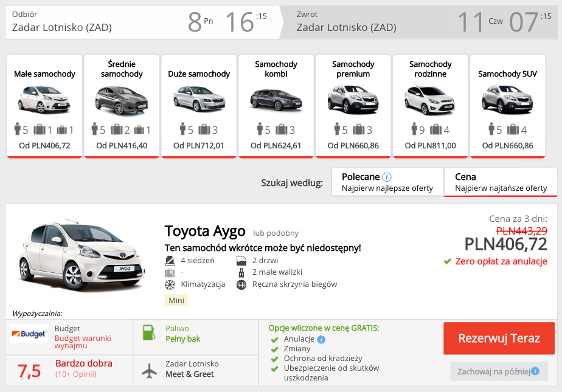The image size is (562, 392).
Task: Click the checkmark next to Zmiany
Action: 274,349
